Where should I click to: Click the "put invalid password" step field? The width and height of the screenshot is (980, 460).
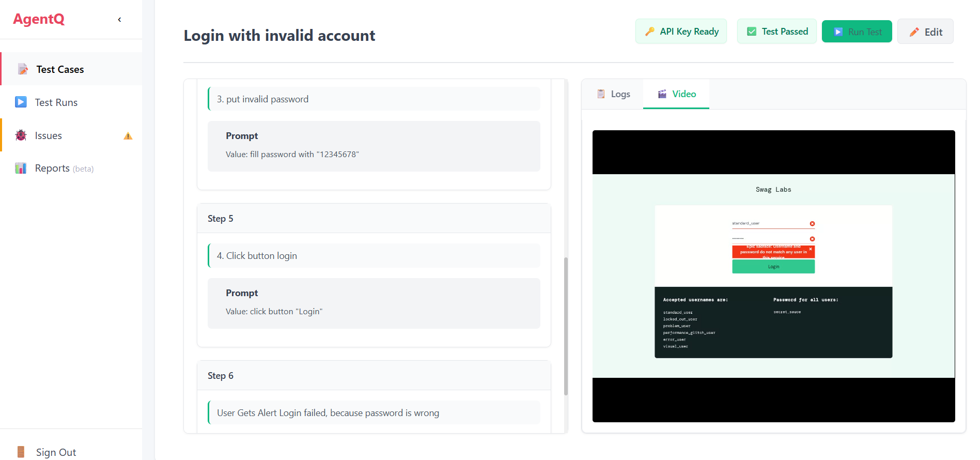click(374, 99)
